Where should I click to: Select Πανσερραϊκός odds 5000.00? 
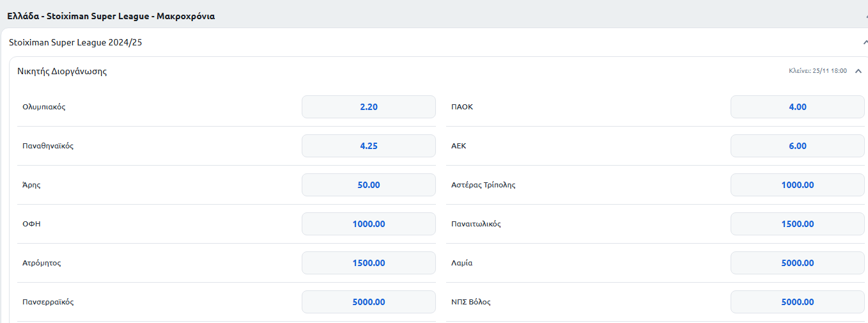click(x=369, y=302)
